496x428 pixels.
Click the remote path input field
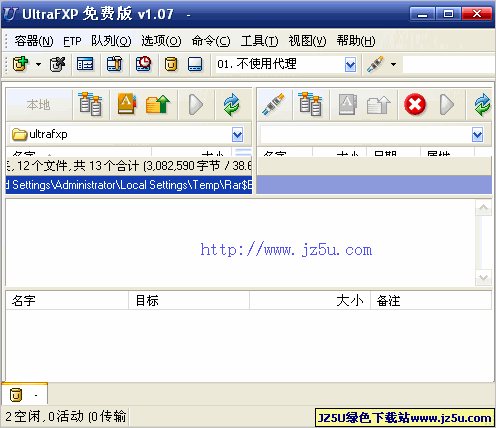coord(366,135)
